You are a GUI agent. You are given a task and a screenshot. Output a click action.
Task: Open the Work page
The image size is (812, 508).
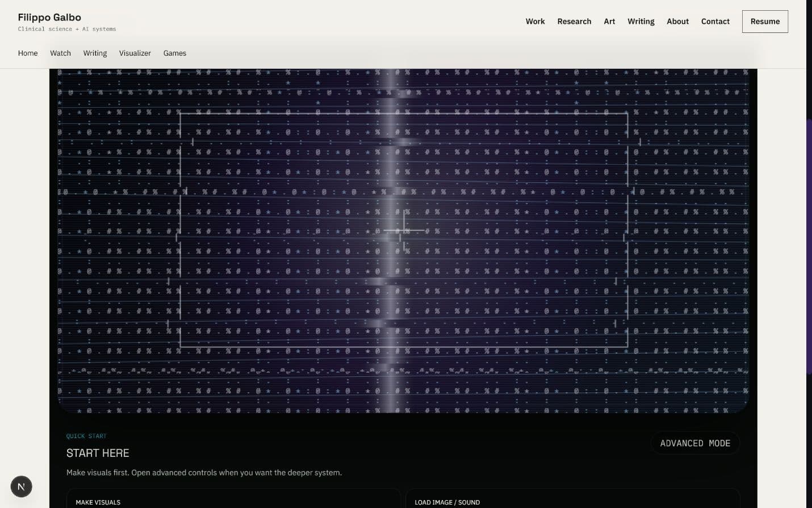(x=535, y=21)
